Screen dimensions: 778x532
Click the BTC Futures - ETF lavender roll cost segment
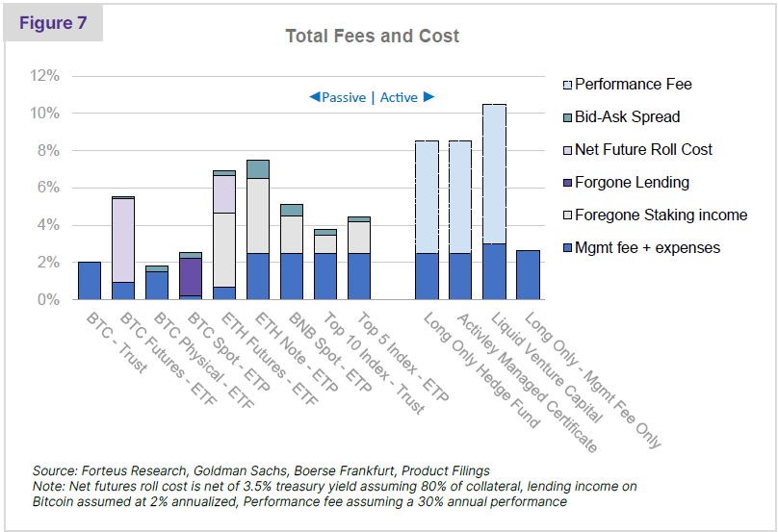click(123, 241)
